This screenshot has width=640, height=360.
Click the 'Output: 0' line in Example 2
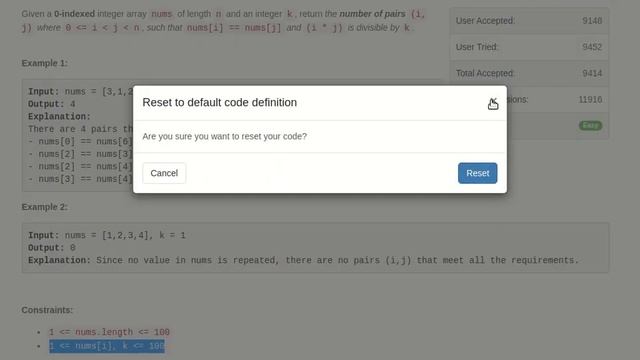pos(52,248)
